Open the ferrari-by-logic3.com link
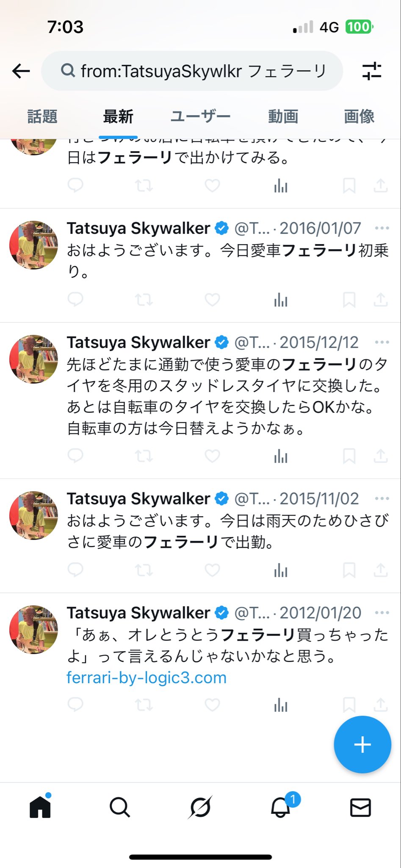The width and height of the screenshot is (401, 868). [x=147, y=678]
